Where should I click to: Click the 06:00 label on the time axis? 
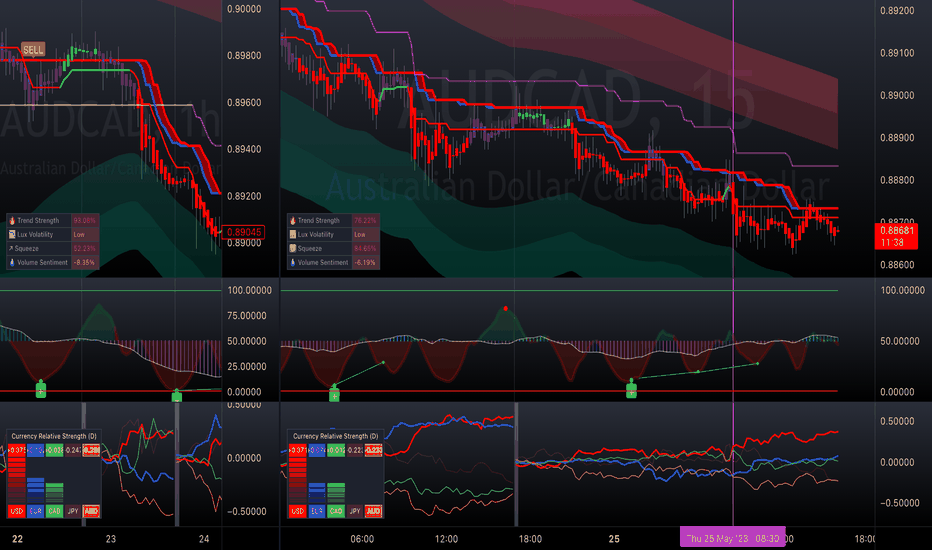(362, 539)
